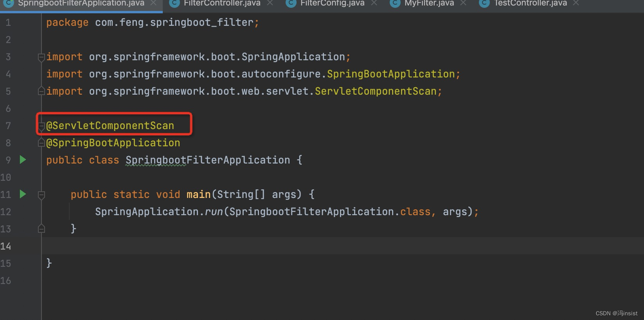This screenshot has height=320, width=644.
Task: Open the TestController.java tab
Action: tap(530, 3)
